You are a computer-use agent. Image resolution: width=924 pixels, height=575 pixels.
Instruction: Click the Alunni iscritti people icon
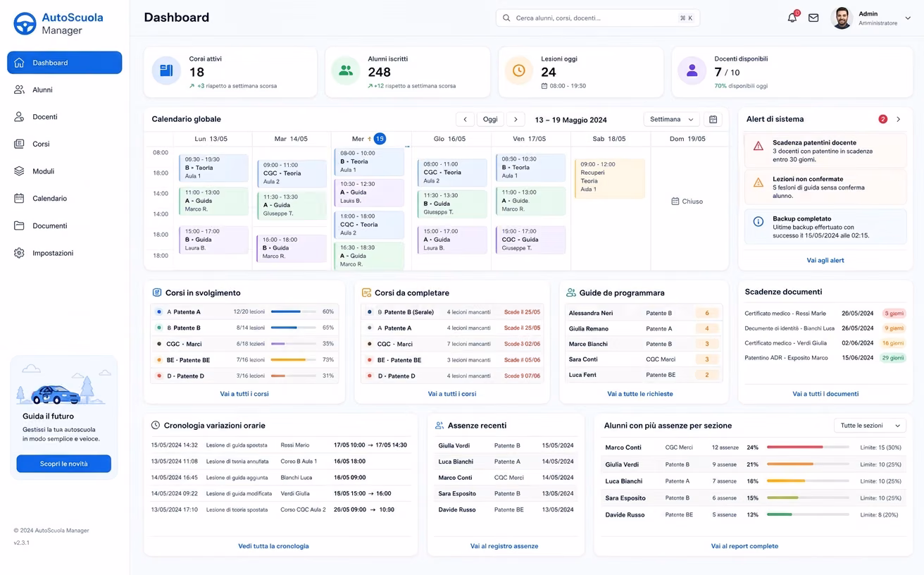pyautogui.click(x=346, y=70)
